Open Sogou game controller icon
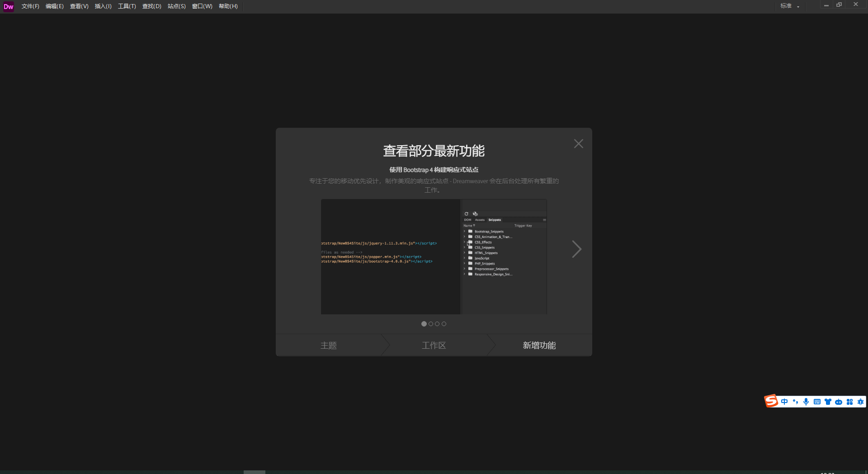Screen dimensions: 868x474 839,402
